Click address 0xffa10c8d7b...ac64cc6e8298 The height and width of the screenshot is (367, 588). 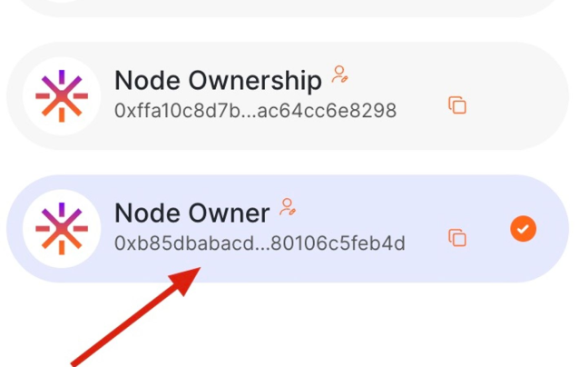pyautogui.click(x=255, y=111)
